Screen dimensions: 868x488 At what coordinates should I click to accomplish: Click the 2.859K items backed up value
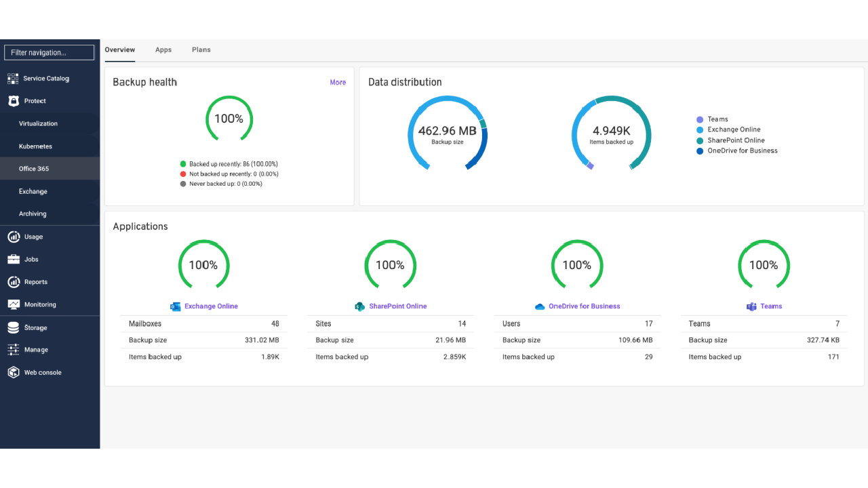[455, 357]
